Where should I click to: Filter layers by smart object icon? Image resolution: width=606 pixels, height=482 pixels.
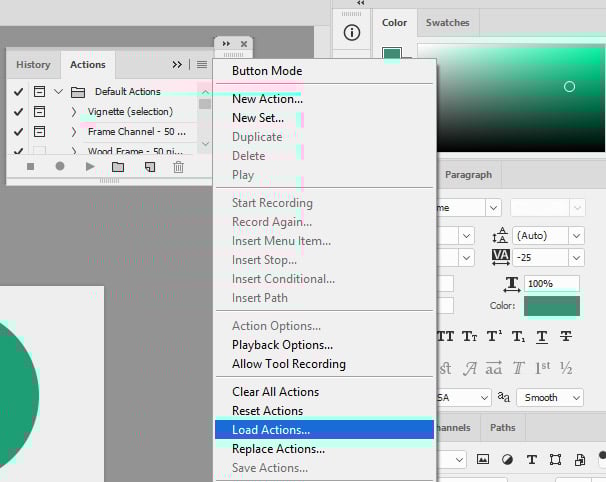pos(580,460)
